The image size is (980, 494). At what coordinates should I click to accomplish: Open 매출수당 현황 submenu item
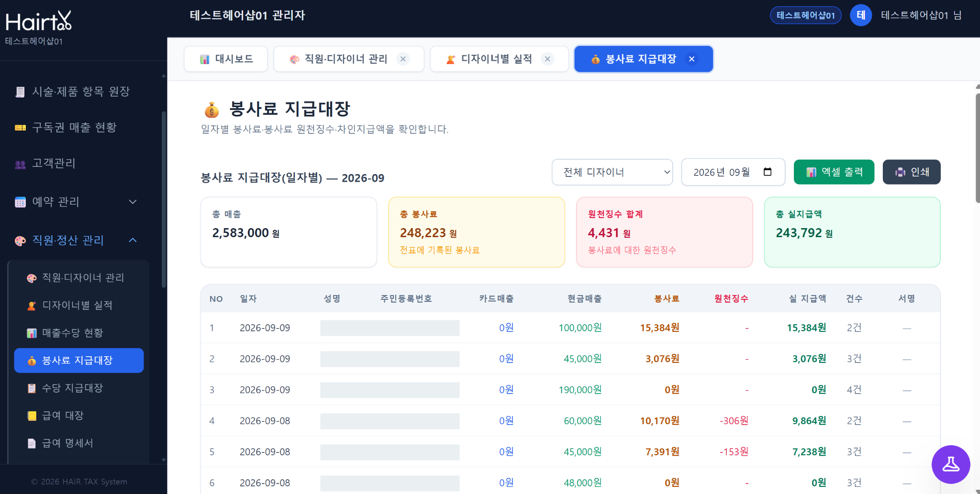[79, 333]
